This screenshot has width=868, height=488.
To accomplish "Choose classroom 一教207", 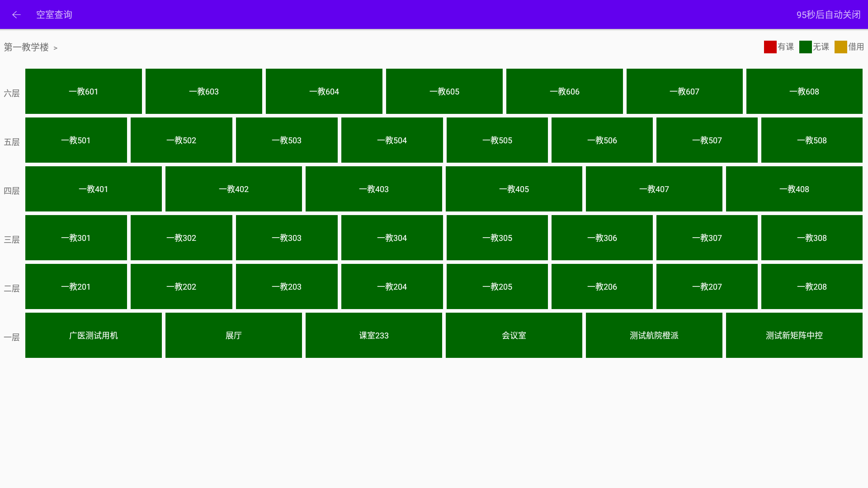I will pos(707,286).
